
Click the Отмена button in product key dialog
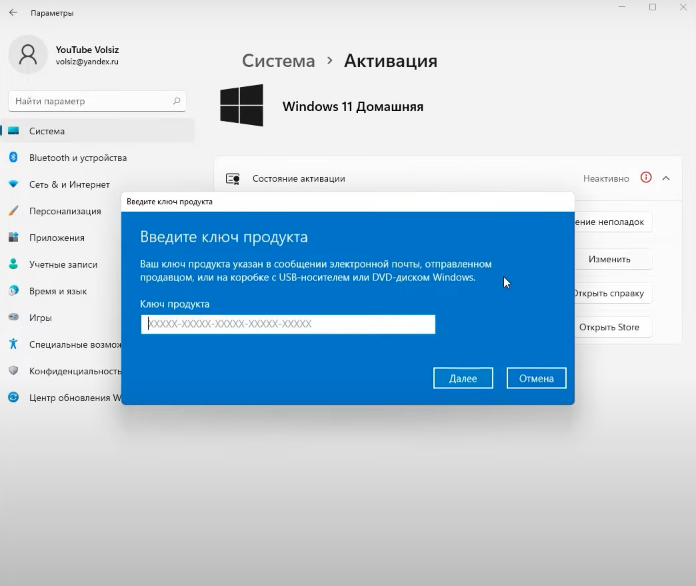[x=536, y=378]
